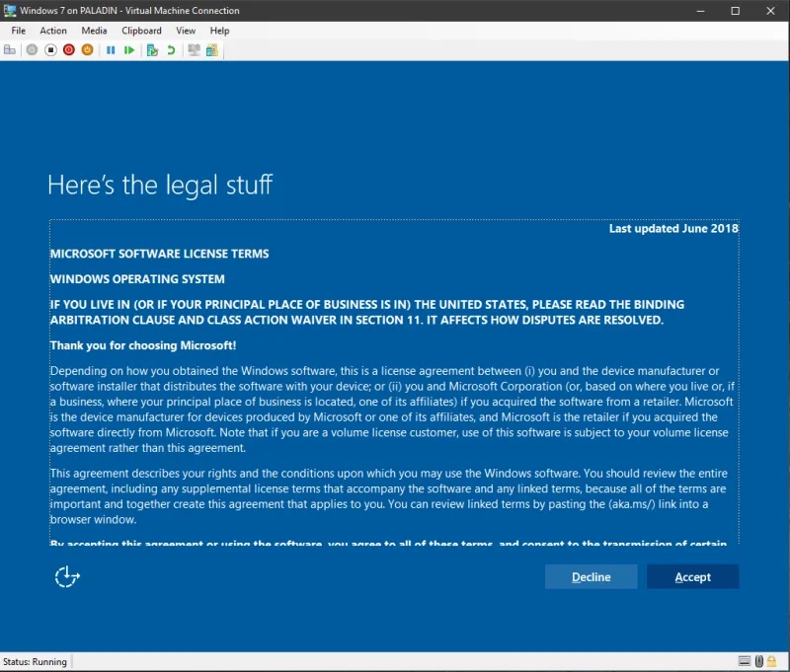Open the Ease of Access icon beside Decline

click(67, 577)
